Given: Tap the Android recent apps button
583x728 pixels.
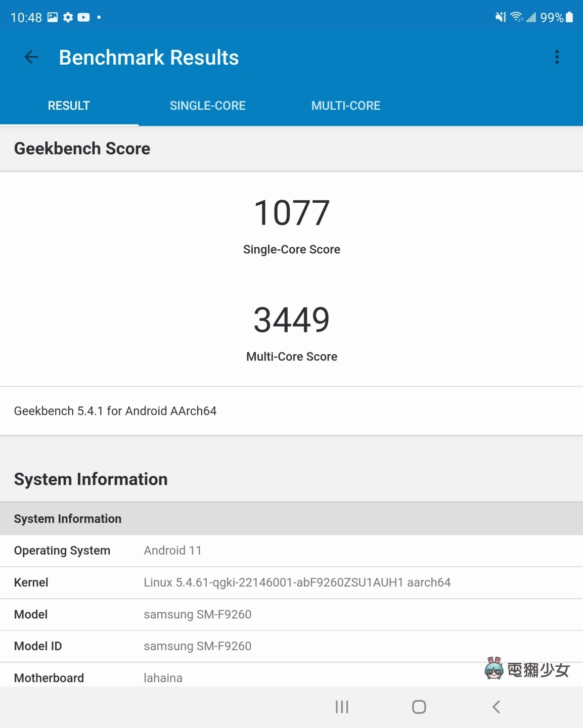Looking at the screenshot, I should pyautogui.click(x=342, y=707).
